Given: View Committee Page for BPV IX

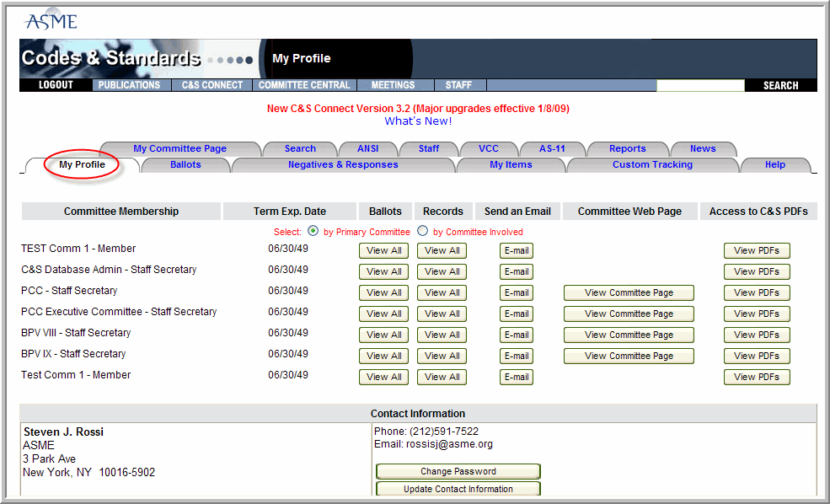Looking at the screenshot, I should [x=629, y=357].
